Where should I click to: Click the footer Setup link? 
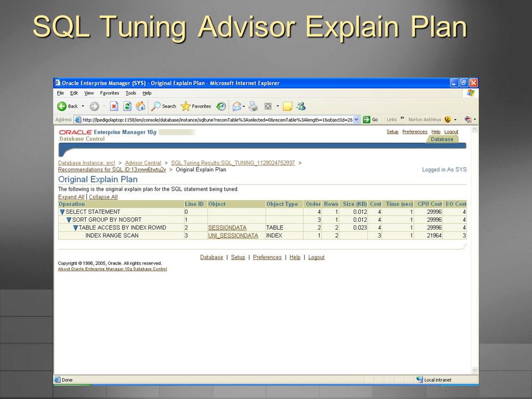(238, 257)
